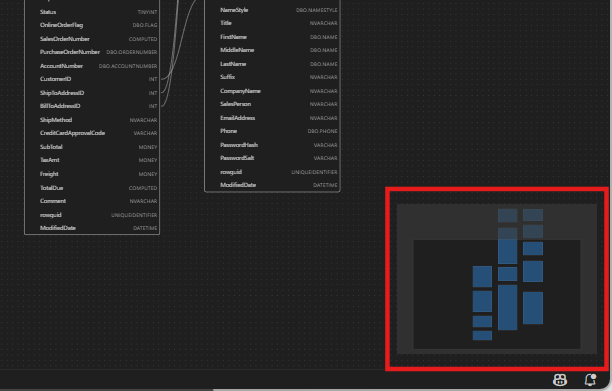
Task: Select the NameStyle column row
Action: tap(272, 10)
